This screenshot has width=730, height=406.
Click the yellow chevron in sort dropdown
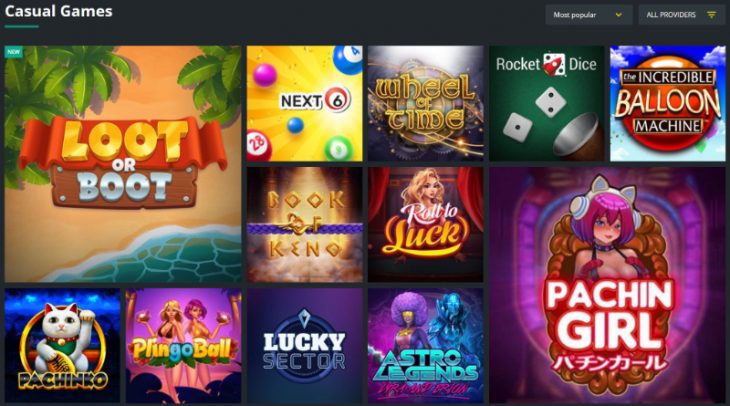619,15
